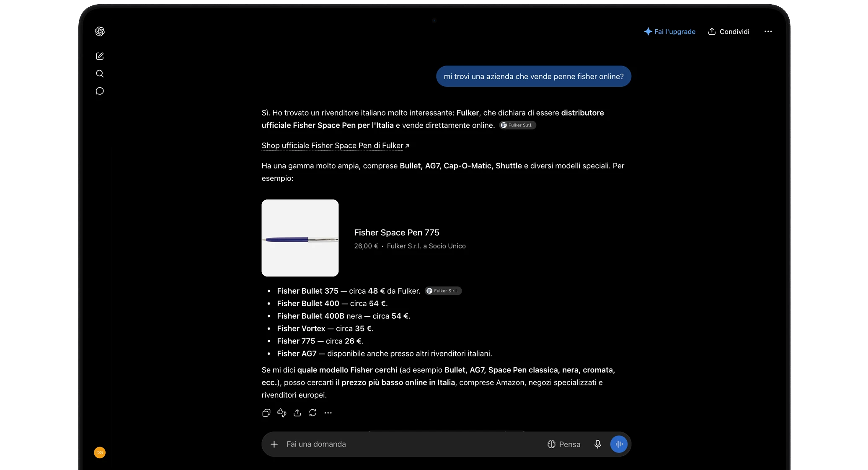Viewport: 868px width, 470px height.
Task: Follow the Shop ufficiale Fisher Space Pen di Fulker link
Action: [336, 145]
